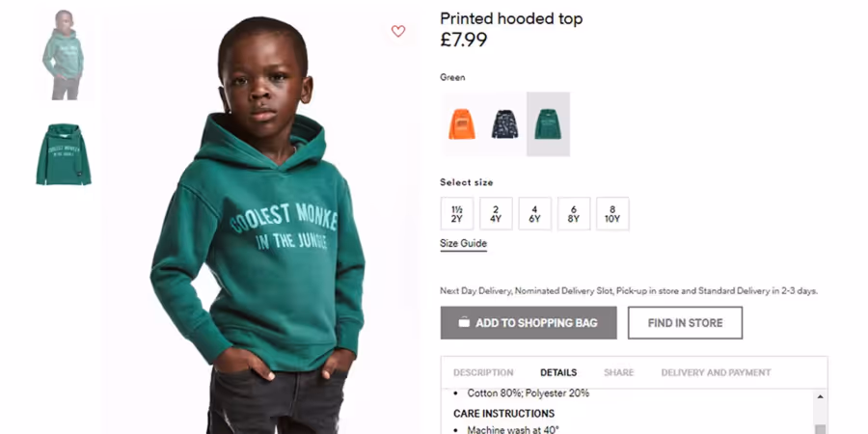868x434 pixels.
Task: Click the shopping bag icon on the button
Action: pos(464,322)
